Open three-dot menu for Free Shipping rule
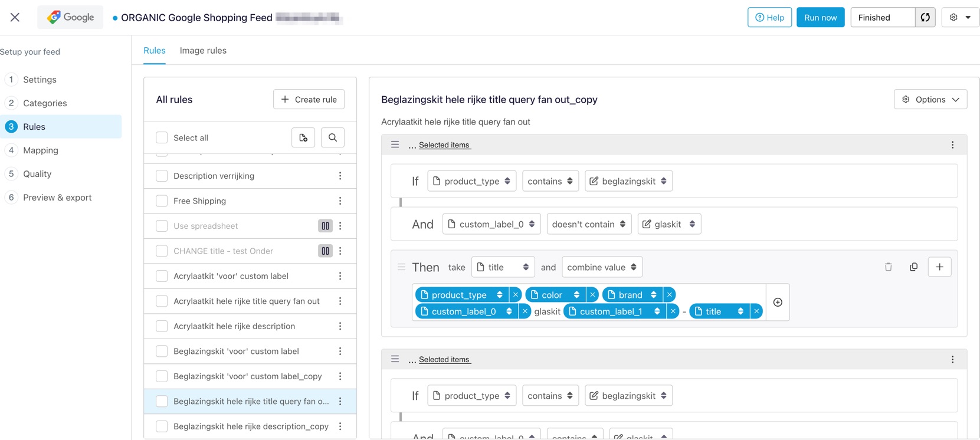This screenshot has width=980, height=440. tap(340, 201)
